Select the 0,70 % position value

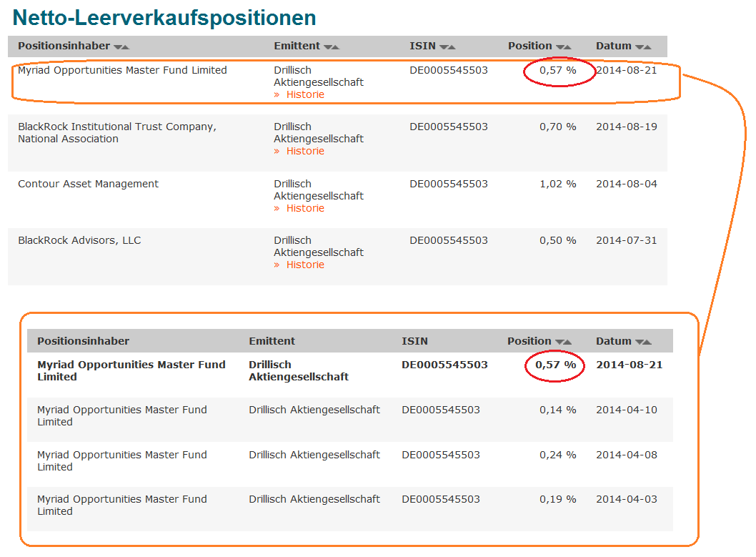558,127
